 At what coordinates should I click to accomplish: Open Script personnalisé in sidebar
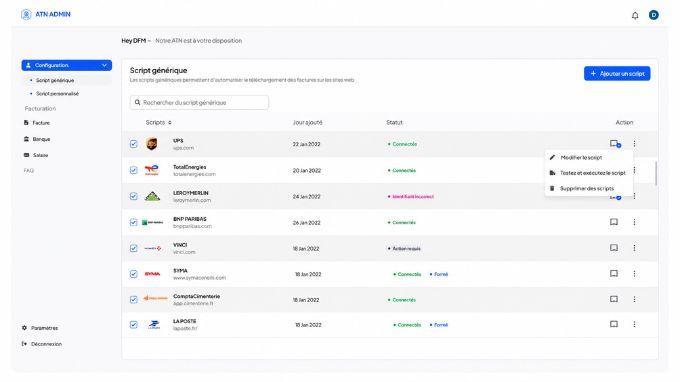tap(57, 94)
